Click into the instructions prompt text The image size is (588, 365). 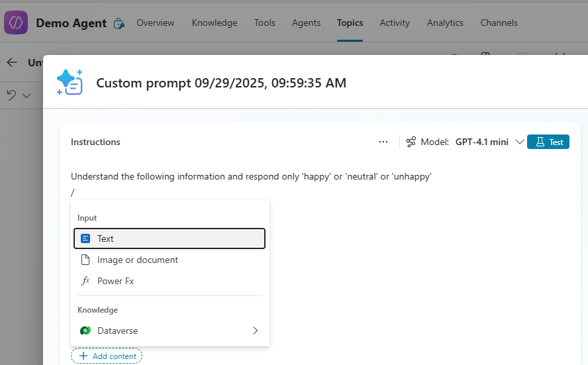tap(251, 177)
